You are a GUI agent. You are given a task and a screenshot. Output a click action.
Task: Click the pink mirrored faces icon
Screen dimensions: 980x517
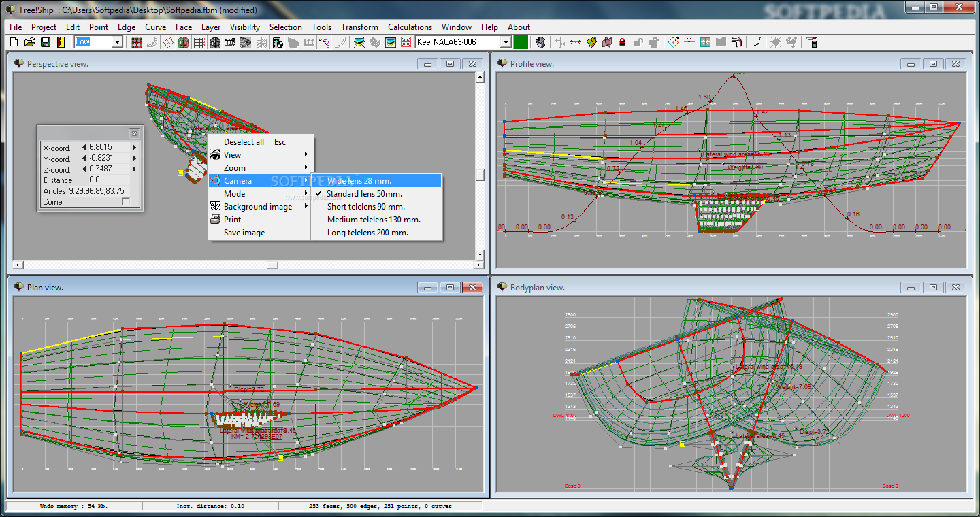click(x=606, y=42)
